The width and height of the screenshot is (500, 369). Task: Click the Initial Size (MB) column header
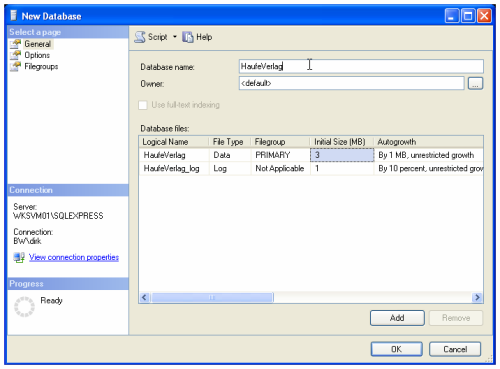(342, 142)
